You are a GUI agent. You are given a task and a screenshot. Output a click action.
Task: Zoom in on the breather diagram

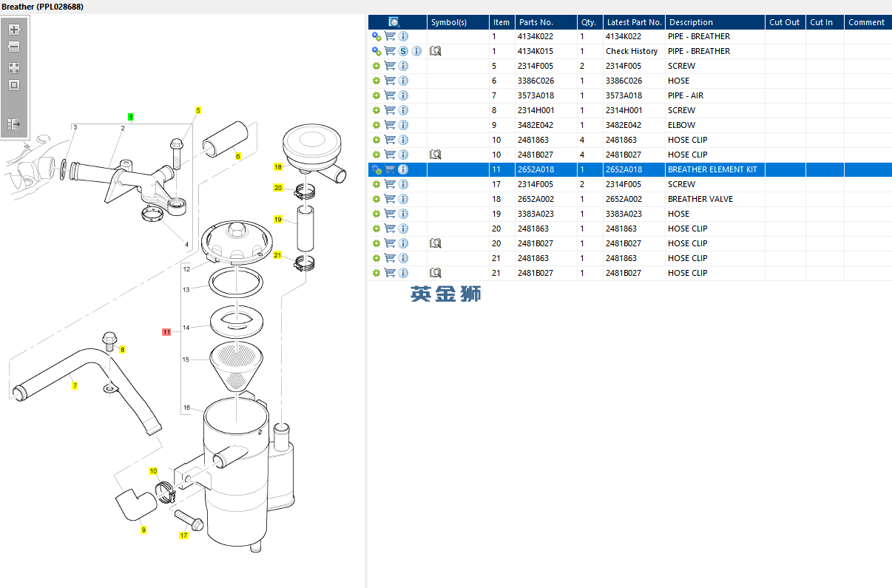pyautogui.click(x=14, y=30)
